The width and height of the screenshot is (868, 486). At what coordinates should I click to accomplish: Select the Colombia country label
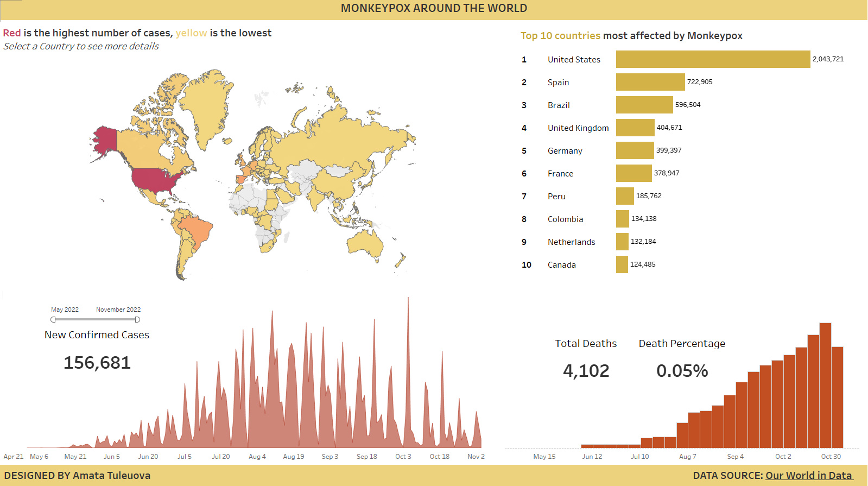click(x=565, y=219)
